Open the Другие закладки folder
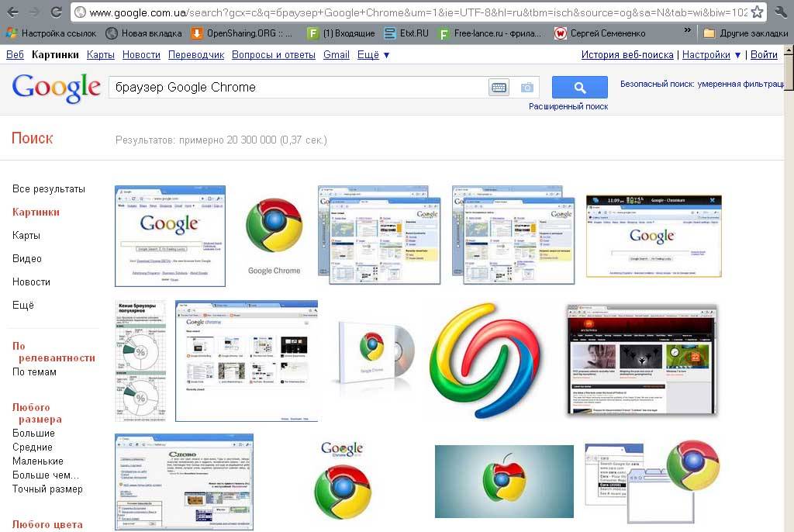This screenshot has width=794, height=532. click(746, 33)
